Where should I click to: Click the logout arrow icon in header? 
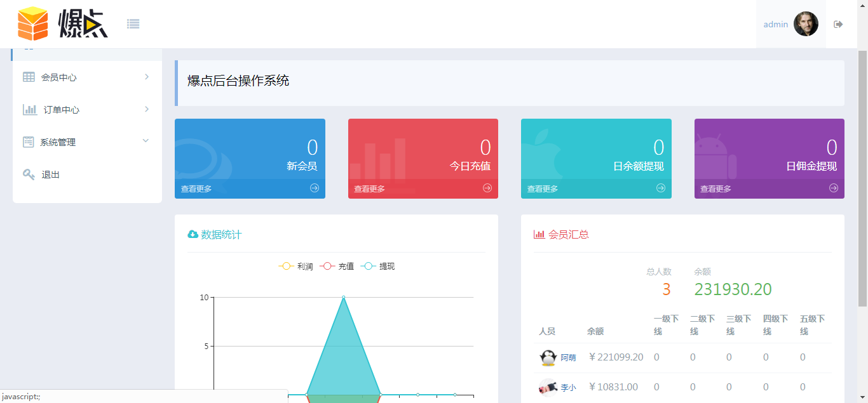click(x=838, y=24)
